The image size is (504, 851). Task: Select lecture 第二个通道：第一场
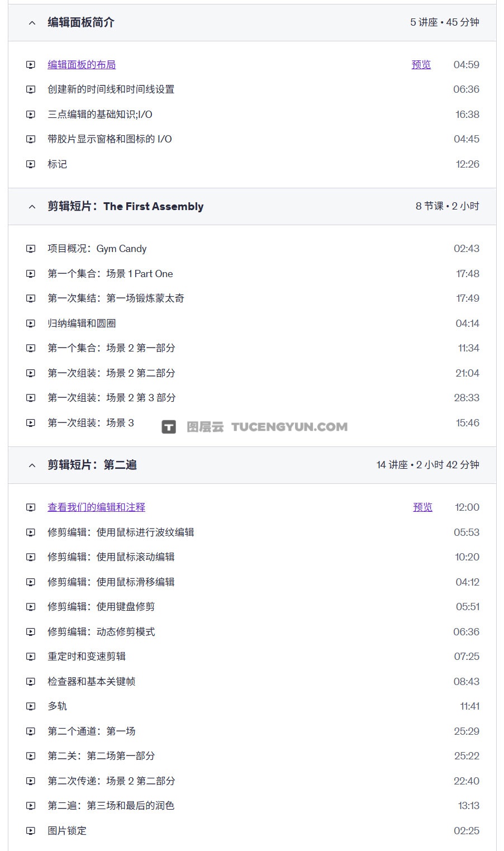[92, 731]
